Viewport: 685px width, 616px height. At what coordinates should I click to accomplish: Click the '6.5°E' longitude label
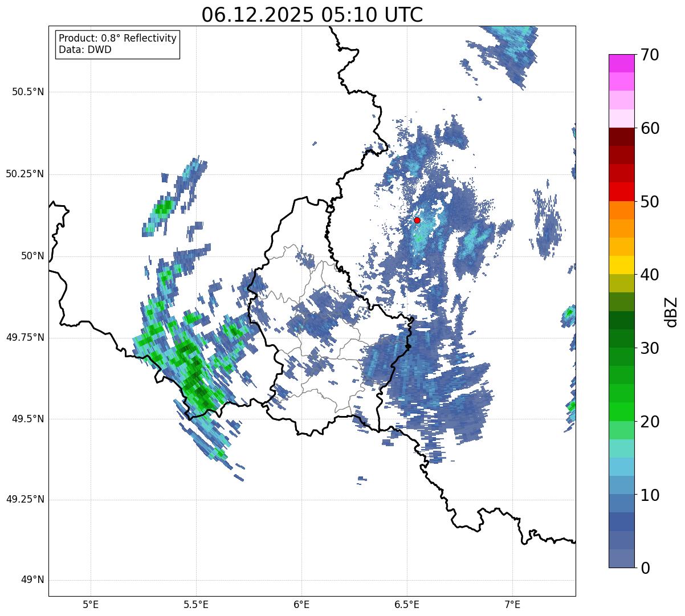click(407, 604)
